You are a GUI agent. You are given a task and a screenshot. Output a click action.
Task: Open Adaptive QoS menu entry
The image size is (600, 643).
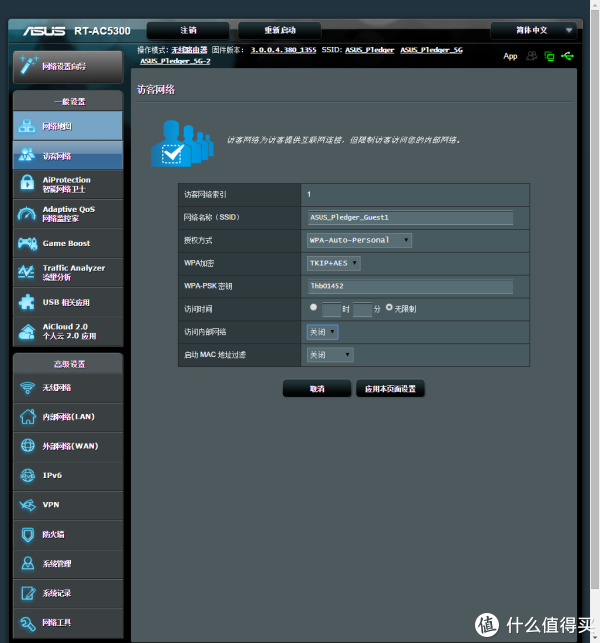pos(68,214)
